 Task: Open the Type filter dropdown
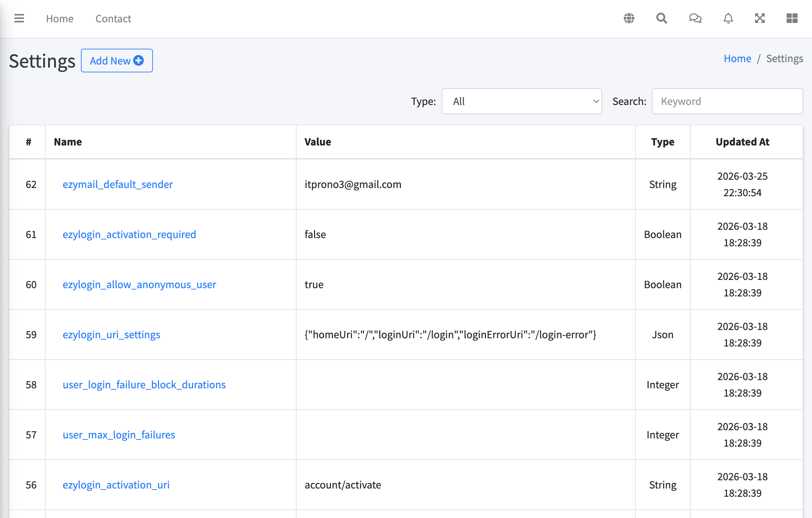521,101
